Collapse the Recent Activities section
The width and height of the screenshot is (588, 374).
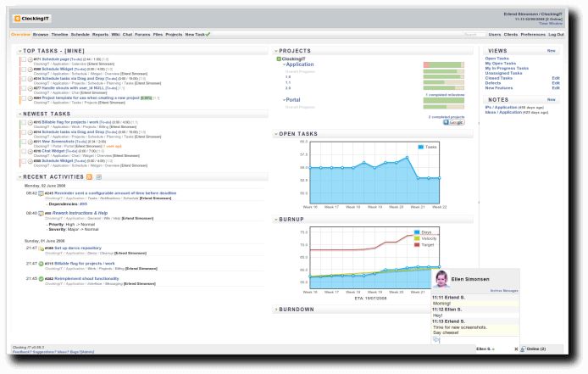point(19,177)
